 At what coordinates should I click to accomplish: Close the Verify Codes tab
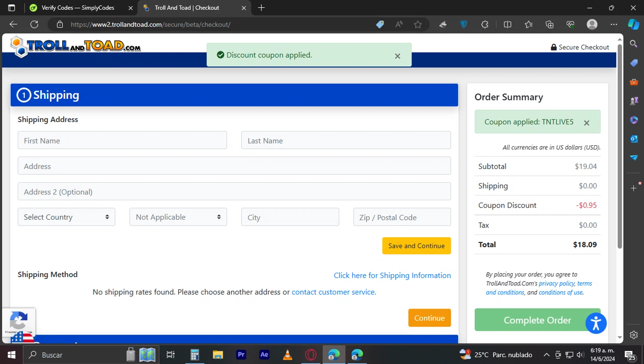click(131, 8)
